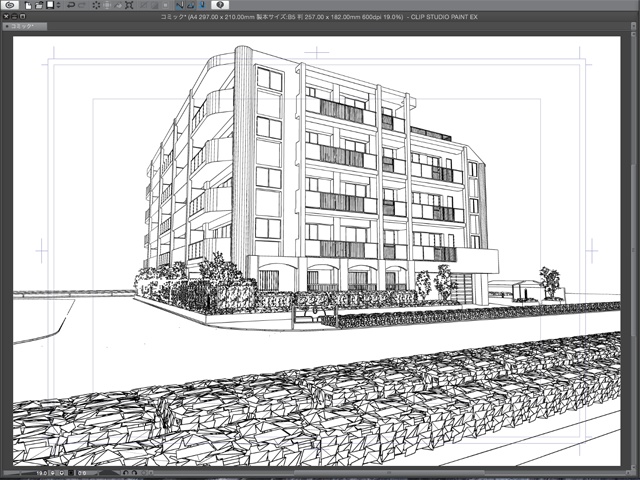Create a new document from toolbar

tap(28, 5)
